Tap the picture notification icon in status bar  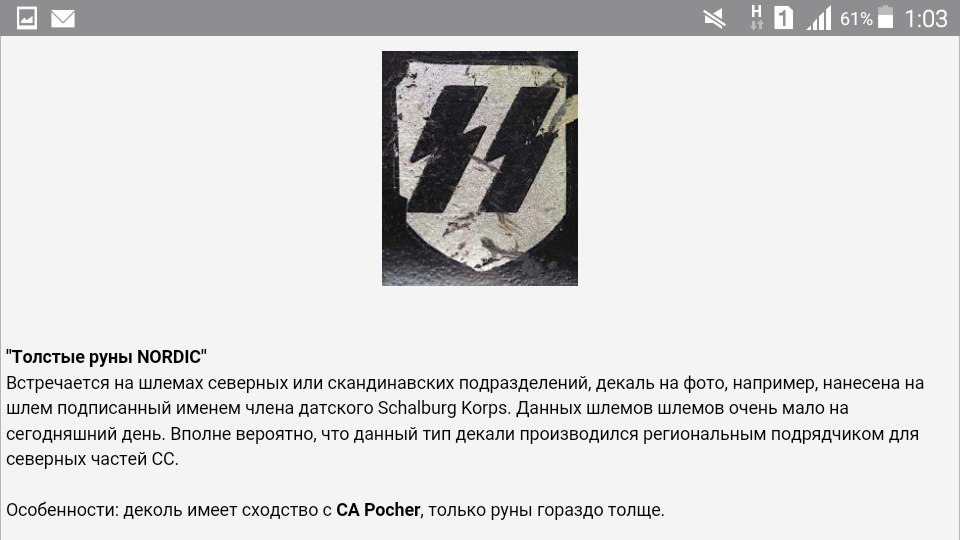(26, 18)
